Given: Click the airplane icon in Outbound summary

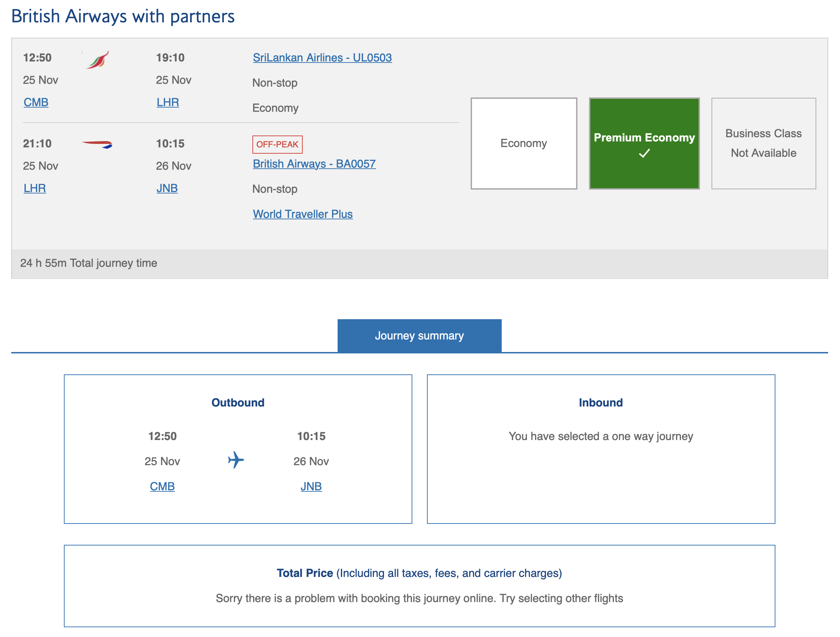Looking at the screenshot, I should [x=236, y=460].
